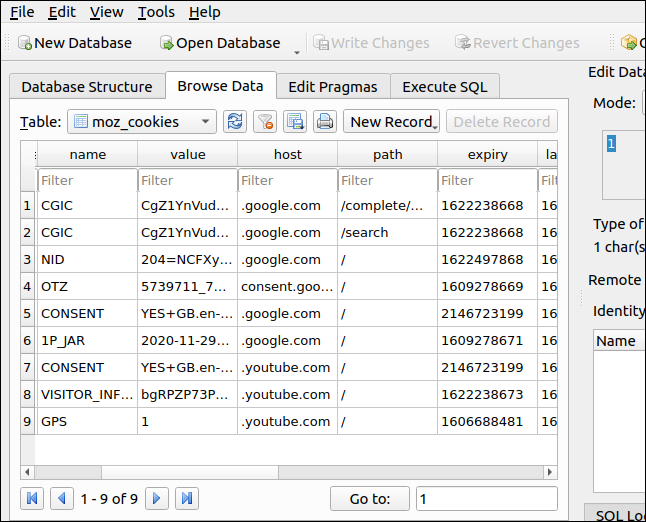Expand the moz_cookies table dropdown

click(205, 122)
